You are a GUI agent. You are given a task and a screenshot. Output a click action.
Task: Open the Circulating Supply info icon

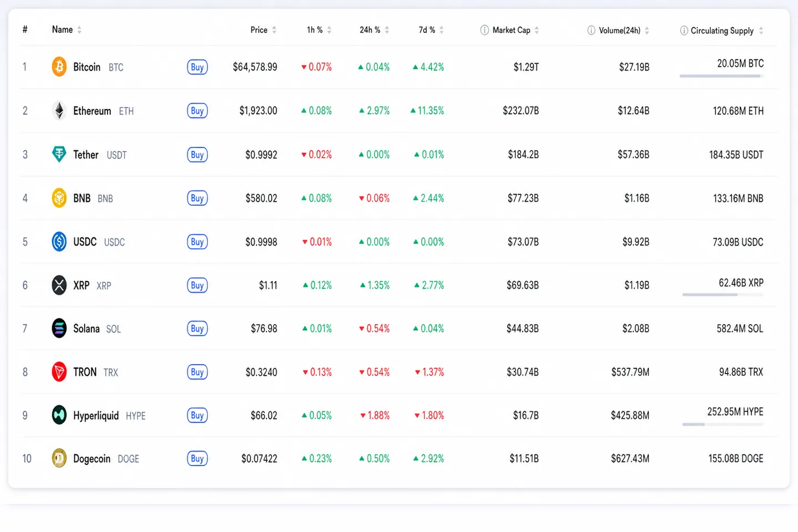pyautogui.click(x=684, y=30)
